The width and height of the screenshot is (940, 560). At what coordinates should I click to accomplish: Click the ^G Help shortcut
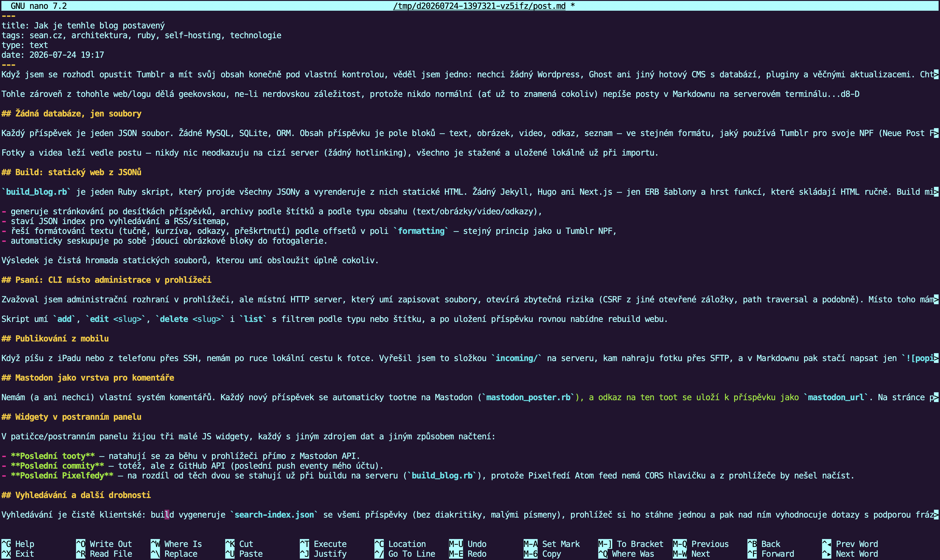pos(18,544)
